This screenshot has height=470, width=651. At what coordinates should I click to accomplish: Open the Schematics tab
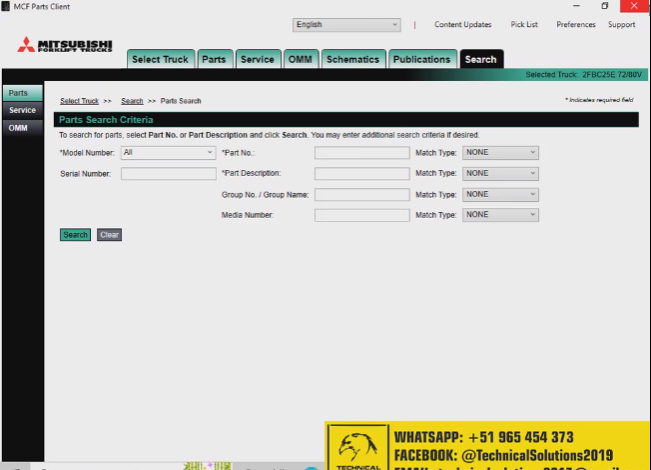(x=352, y=59)
